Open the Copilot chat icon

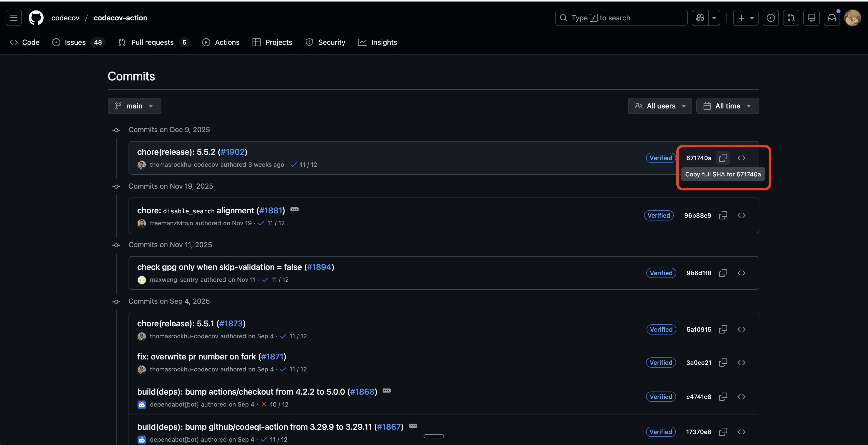pos(700,18)
